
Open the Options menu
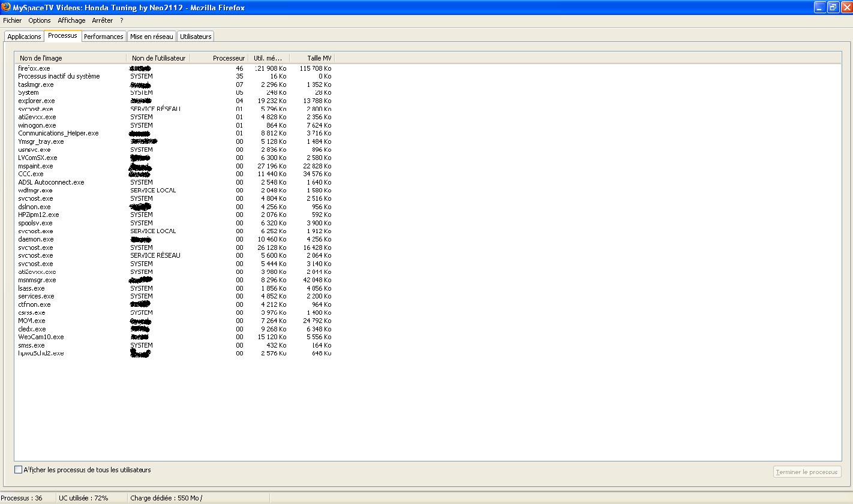point(40,20)
